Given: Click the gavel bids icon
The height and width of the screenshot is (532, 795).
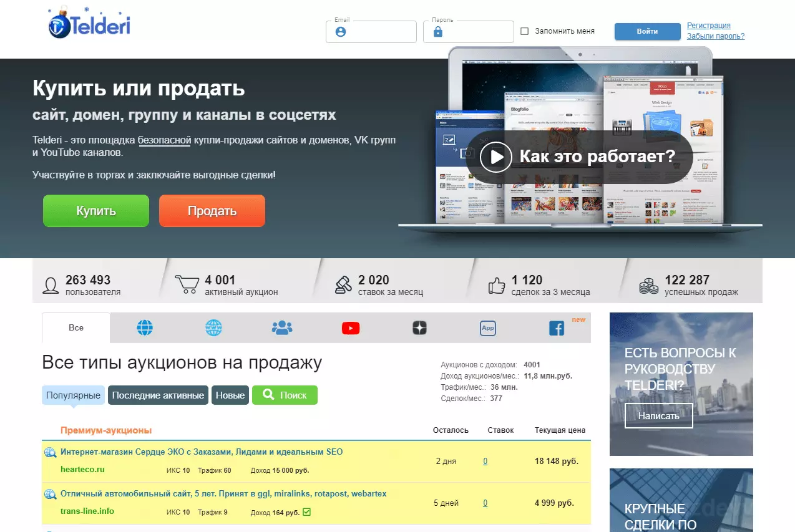Looking at the screenshot, I should pos(343,285).
